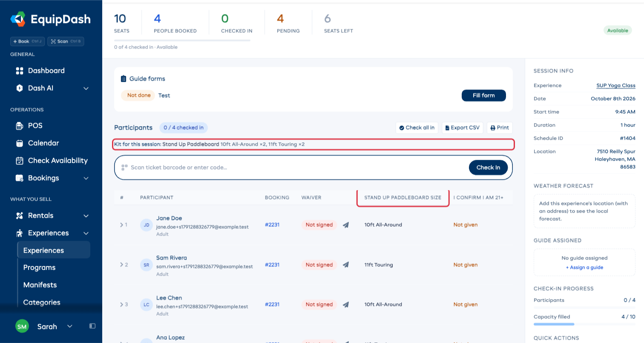Click the EquipDash logo icon
The width and height of the screenshot is (644, 343).
tap(18, 19)
